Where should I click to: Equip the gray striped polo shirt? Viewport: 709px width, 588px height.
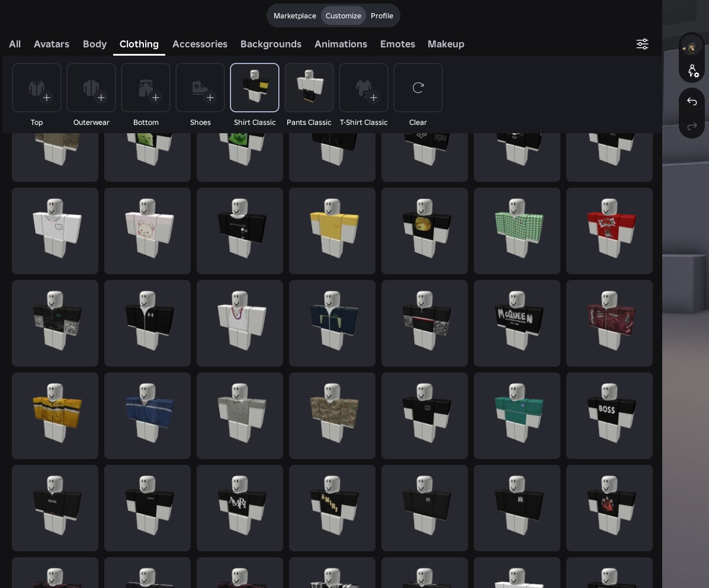point(240,415)
